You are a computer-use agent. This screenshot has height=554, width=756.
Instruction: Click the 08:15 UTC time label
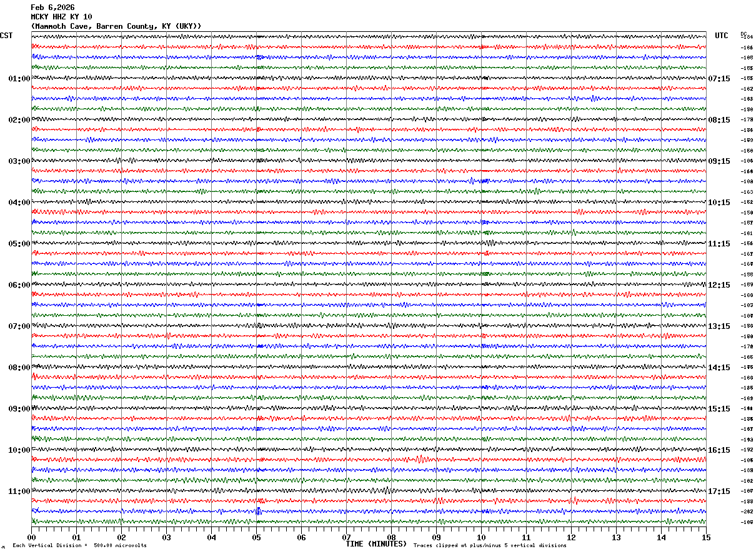coord(719,120)
